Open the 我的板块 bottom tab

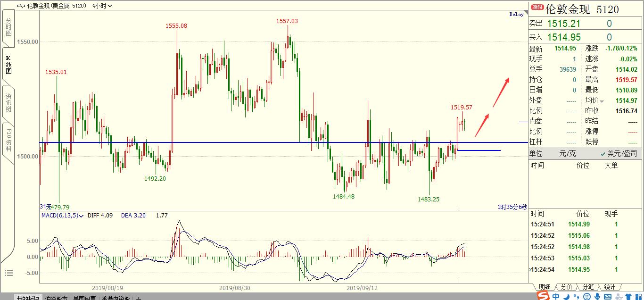pyautogui.click(x=28, y=298)
